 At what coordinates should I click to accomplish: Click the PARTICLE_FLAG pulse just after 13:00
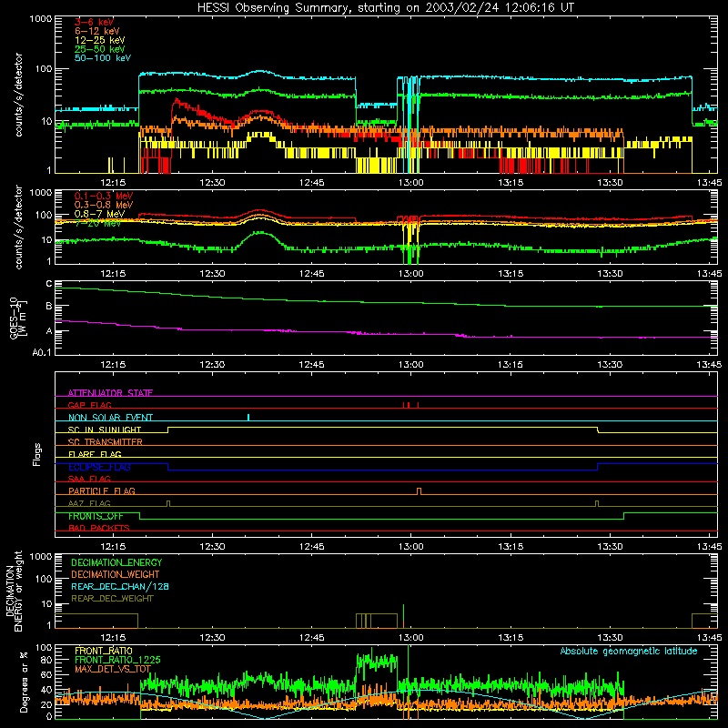pos(419,491)
